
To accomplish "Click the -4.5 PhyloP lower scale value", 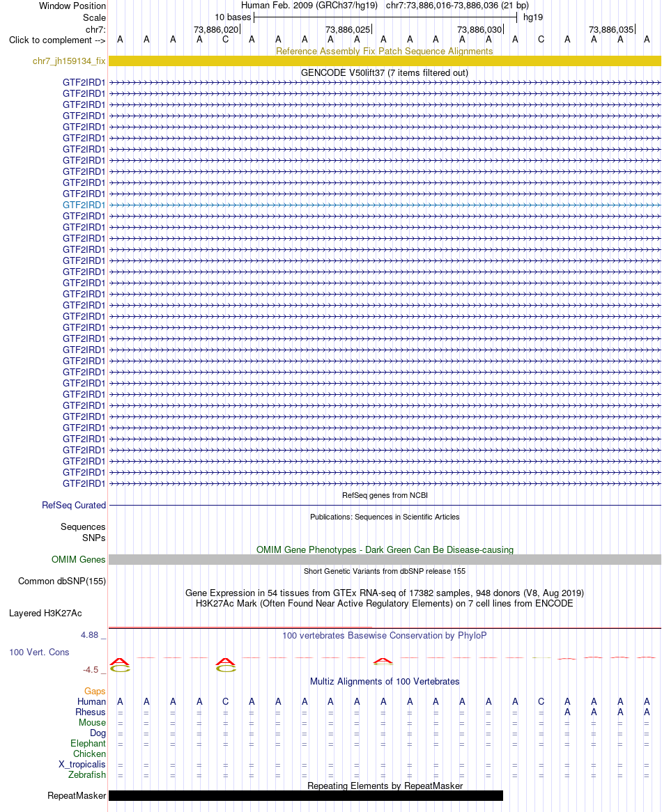I will (x=90, y=670).
